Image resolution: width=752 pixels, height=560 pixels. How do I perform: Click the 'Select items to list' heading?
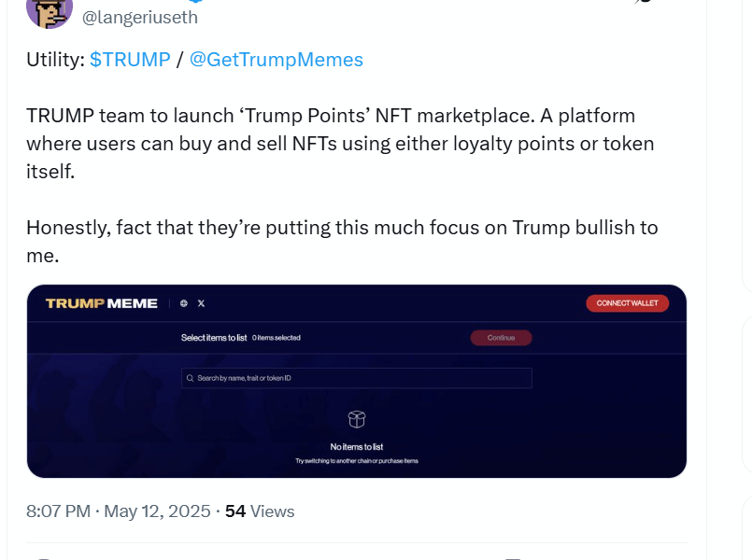214,338
